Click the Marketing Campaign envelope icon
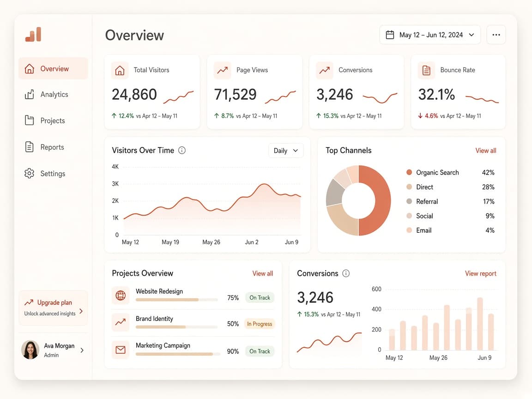532x399 pixels. (121, 350)
